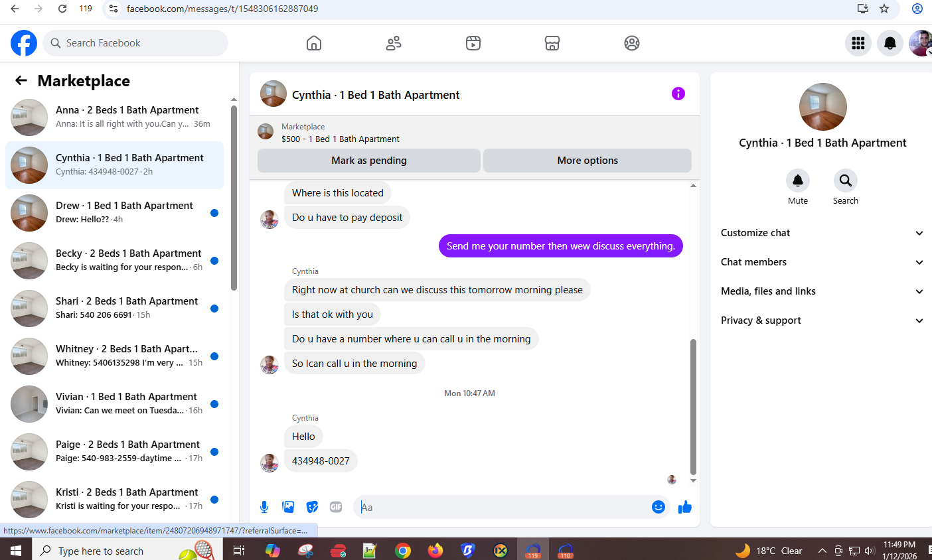The width and height of the screenshot is (932, 560).
Task: Install app icon in address bar
Action: pos(863,9)
